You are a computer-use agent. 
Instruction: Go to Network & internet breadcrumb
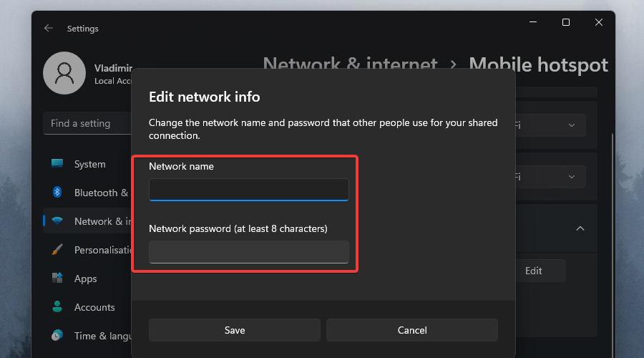click(350, 65)
